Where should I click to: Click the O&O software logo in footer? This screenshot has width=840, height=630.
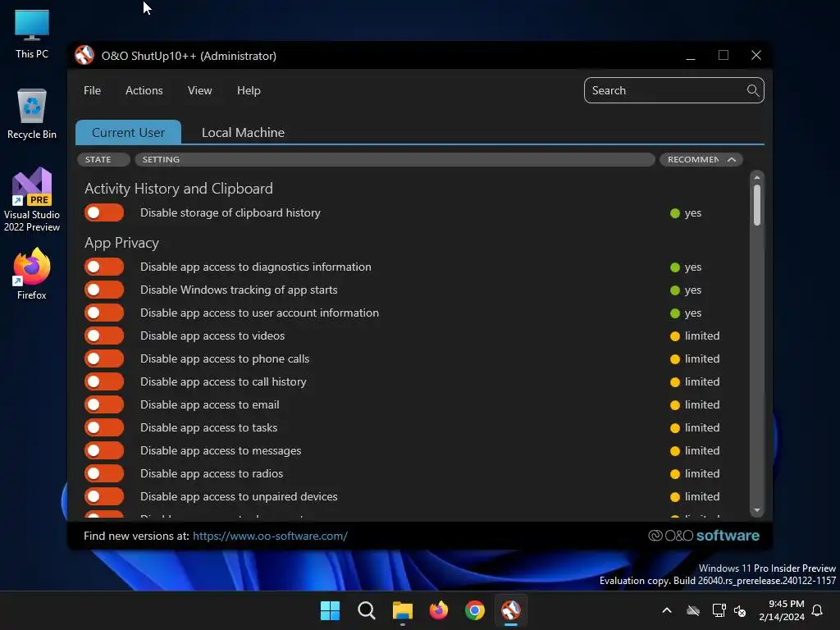coord(703,536)
